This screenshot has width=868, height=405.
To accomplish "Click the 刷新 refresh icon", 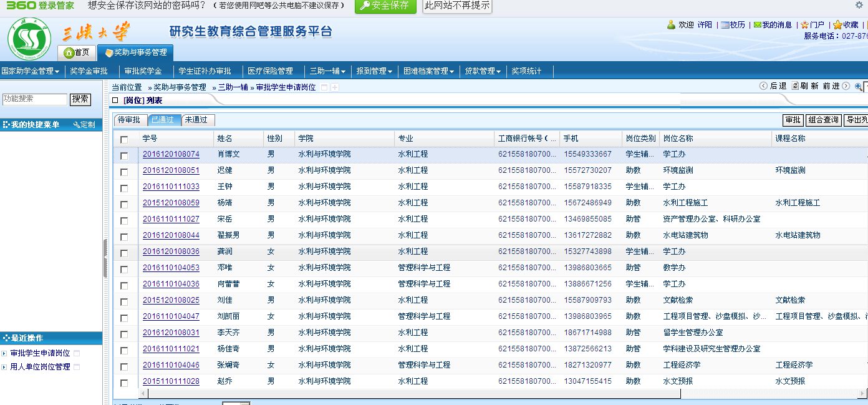I will [x=795, y=86].
